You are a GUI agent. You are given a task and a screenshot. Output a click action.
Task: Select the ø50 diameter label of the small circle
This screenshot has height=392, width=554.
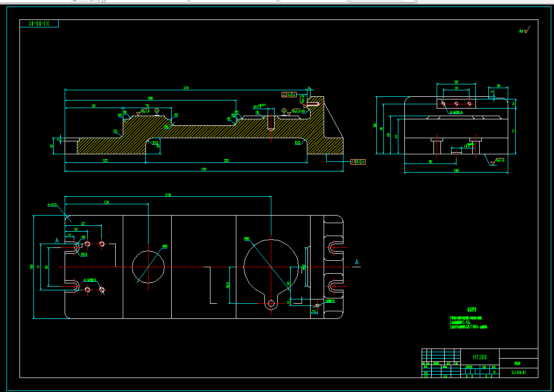pyautogui.click(x=165, y=246)
